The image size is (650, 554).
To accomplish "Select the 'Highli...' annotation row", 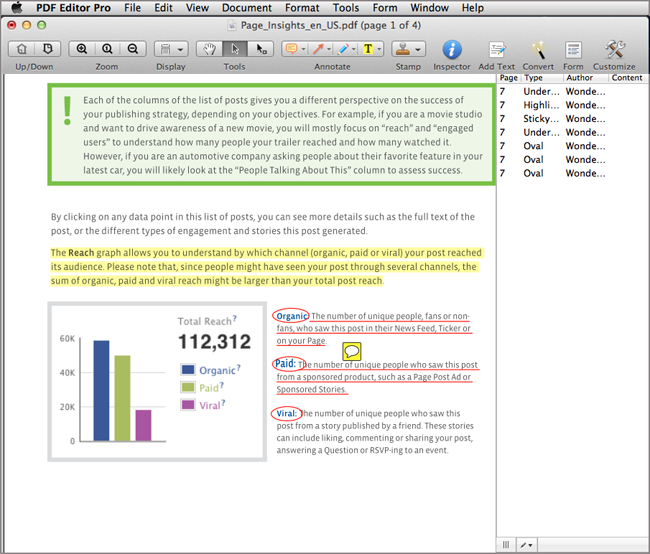I will click(x=572, y=105).
